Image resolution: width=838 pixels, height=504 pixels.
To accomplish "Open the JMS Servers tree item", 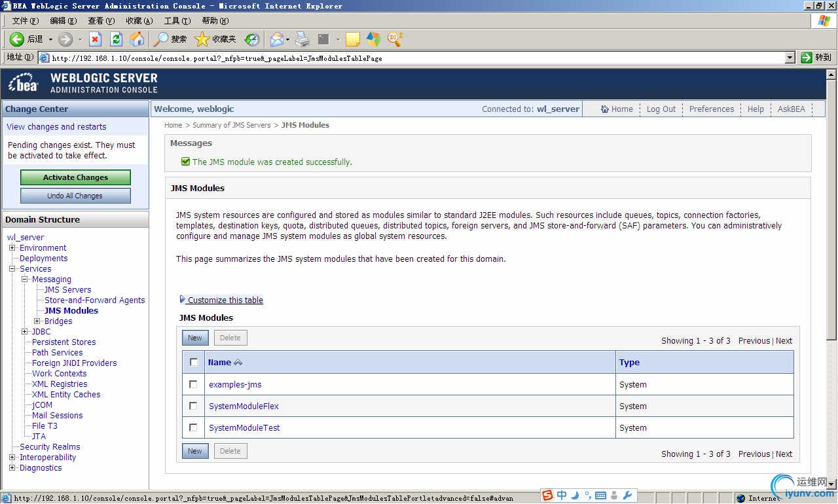I will pos(68,290).
